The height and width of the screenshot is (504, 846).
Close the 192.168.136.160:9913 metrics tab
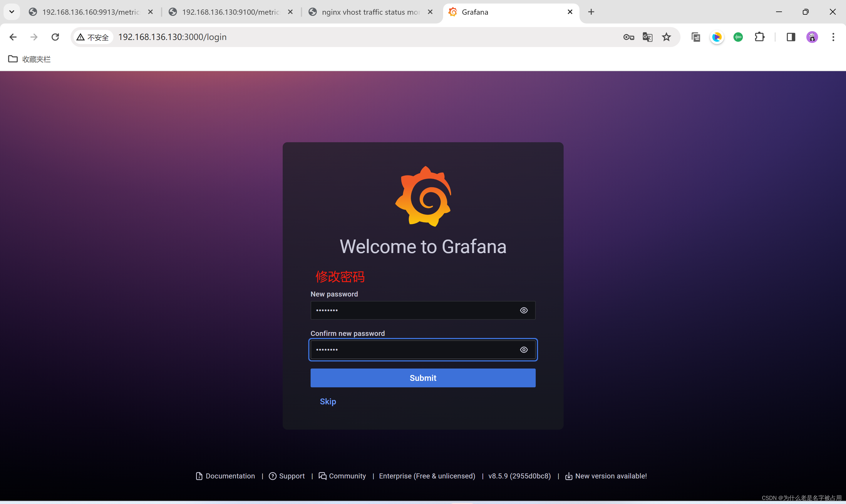[151, 12]
